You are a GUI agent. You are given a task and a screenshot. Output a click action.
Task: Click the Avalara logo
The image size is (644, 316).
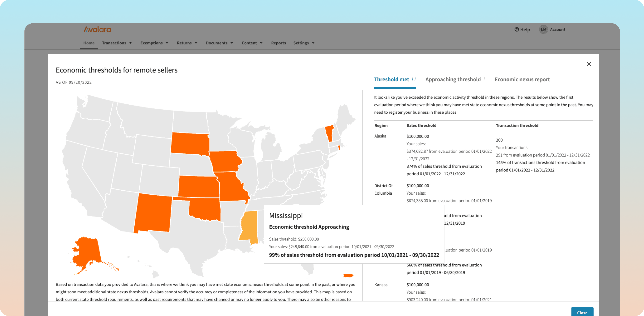tap(97, 29)
